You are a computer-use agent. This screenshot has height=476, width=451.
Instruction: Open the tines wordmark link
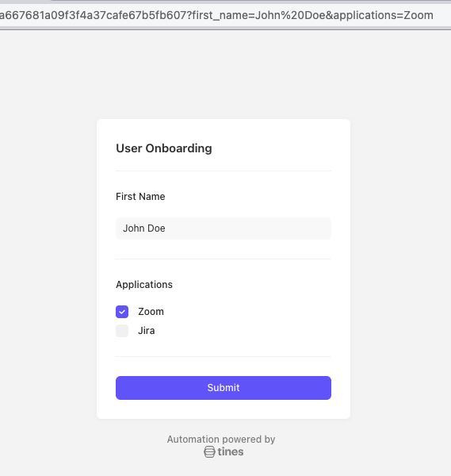click(231, 451)
